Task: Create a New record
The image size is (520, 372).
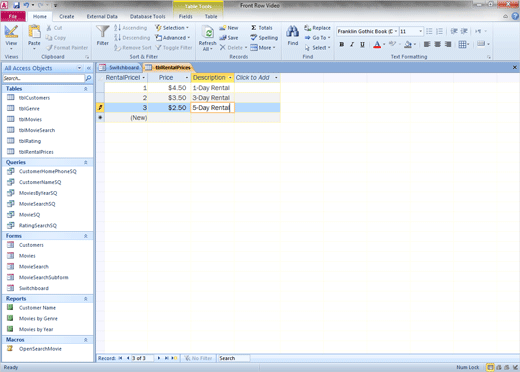Action: (x=229, y=28)
